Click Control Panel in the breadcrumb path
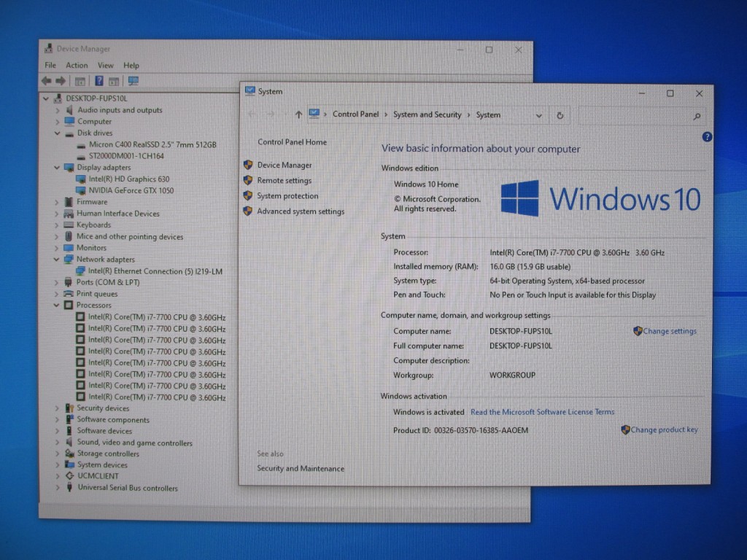 point(355,114)
